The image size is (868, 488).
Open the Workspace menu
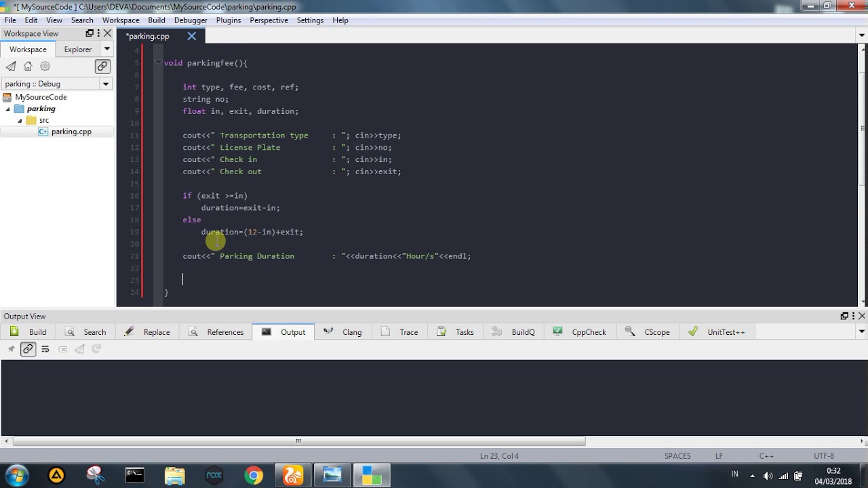pos(121,20)
